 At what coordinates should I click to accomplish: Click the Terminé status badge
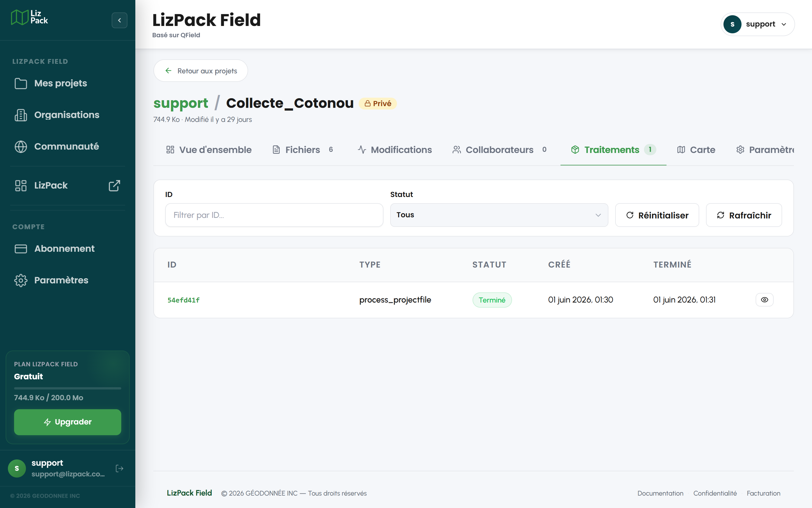coord(492,300)
